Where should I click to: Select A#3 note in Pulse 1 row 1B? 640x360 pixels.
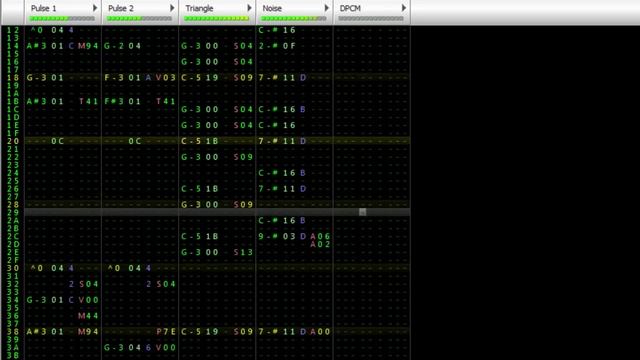[x=36, y=101]
